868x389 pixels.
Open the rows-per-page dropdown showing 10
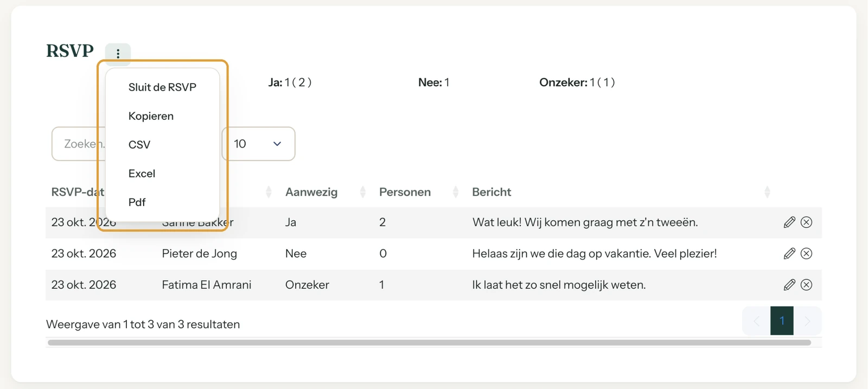[258, 144]
